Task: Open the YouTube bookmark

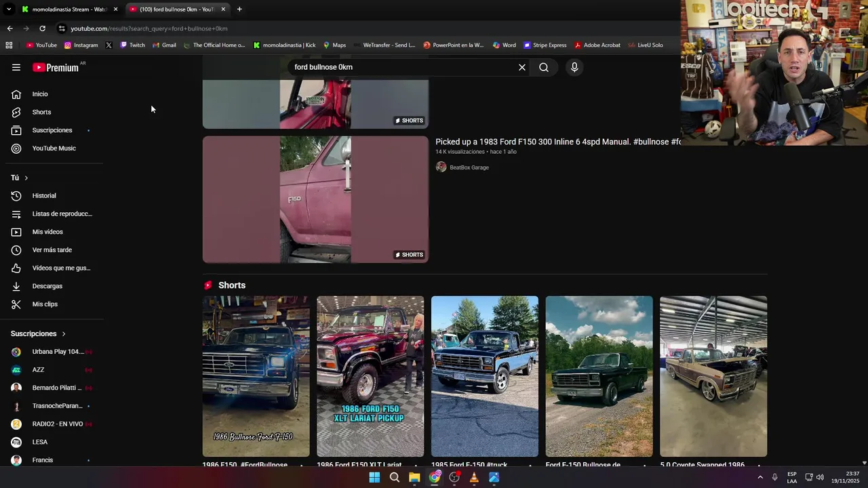Action: tap(41, 45)
